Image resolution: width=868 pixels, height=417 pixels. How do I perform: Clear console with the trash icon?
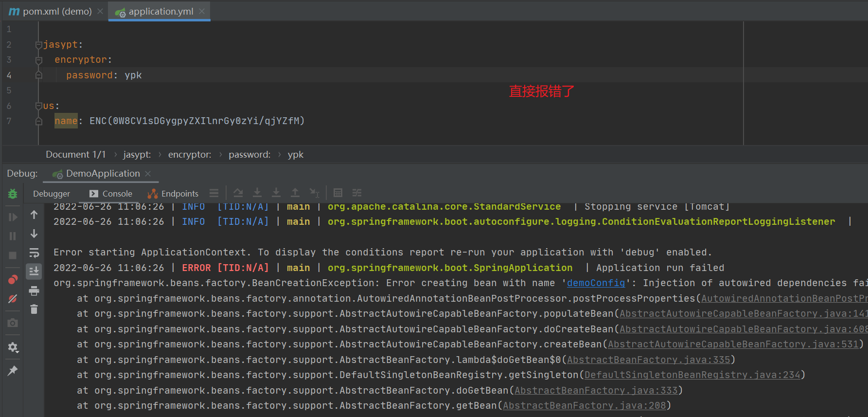[x=34, y=309]
